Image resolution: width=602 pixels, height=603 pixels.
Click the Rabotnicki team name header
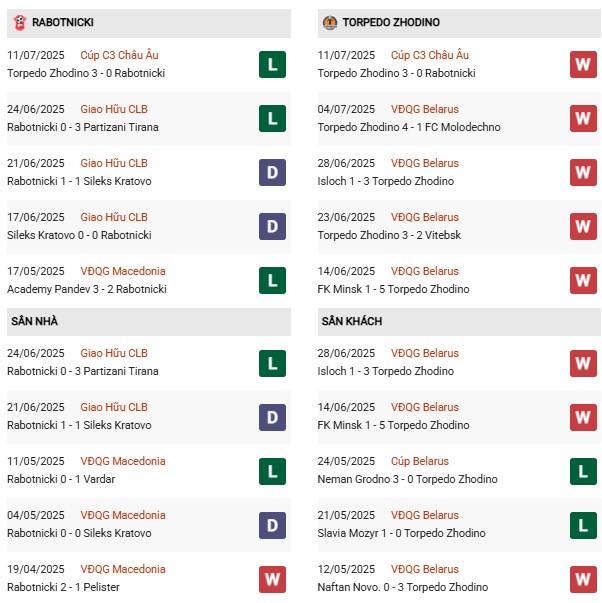point(63,22)
